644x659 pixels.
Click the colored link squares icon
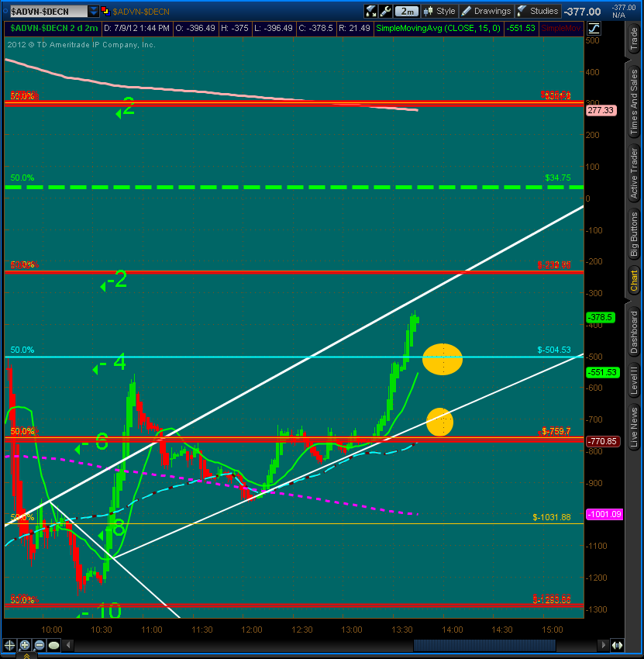(x=105, y=12)
